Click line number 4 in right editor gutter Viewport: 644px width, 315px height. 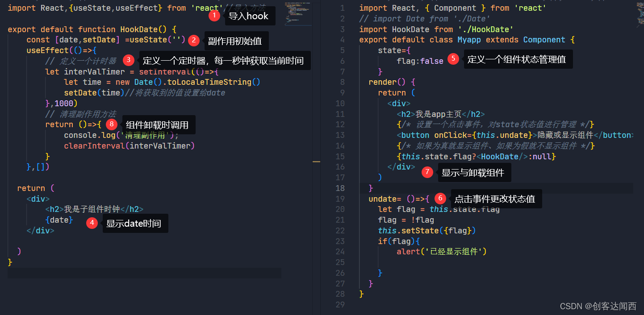(343, 40)
